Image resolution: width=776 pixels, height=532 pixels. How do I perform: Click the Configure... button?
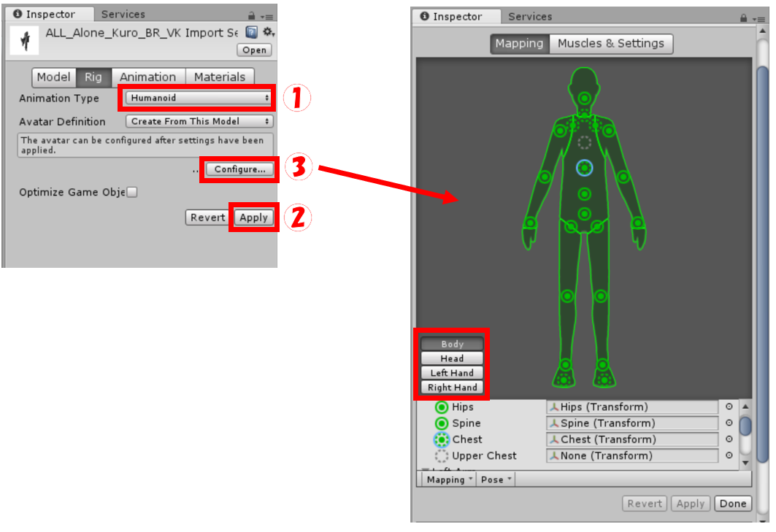coord(239,169)
